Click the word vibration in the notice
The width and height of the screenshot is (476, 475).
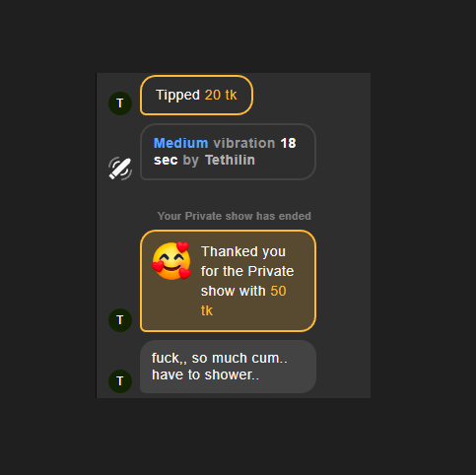pos(244,143)
